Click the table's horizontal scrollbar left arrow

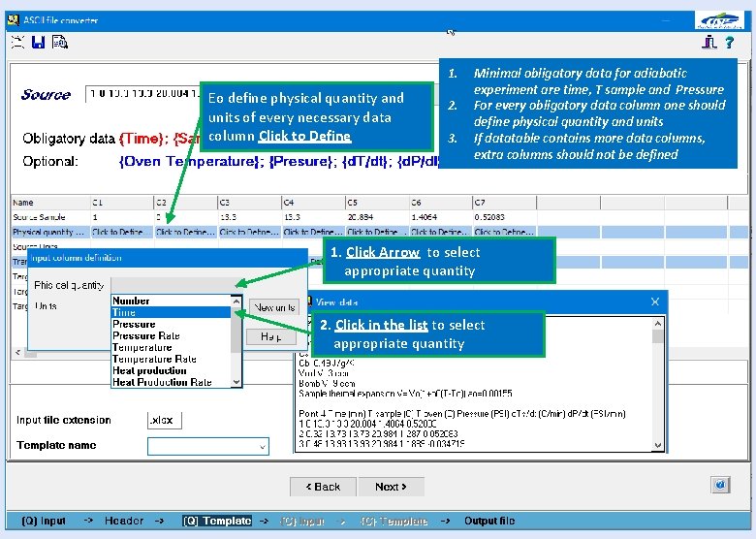pyautogui.click(x=17, y=353)
